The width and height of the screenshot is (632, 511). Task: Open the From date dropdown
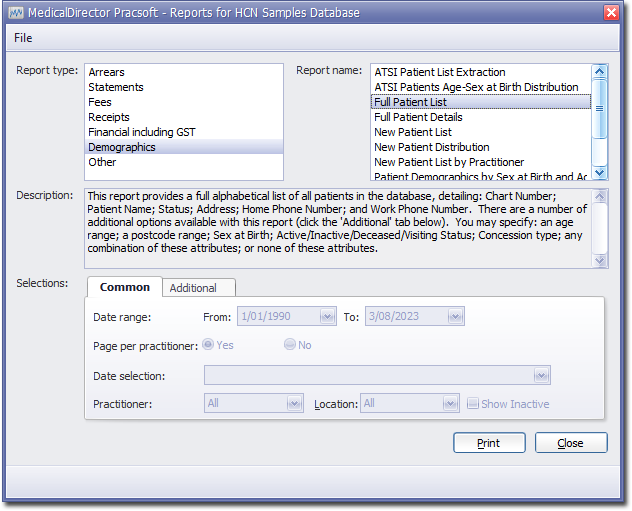tap(327, 316)
